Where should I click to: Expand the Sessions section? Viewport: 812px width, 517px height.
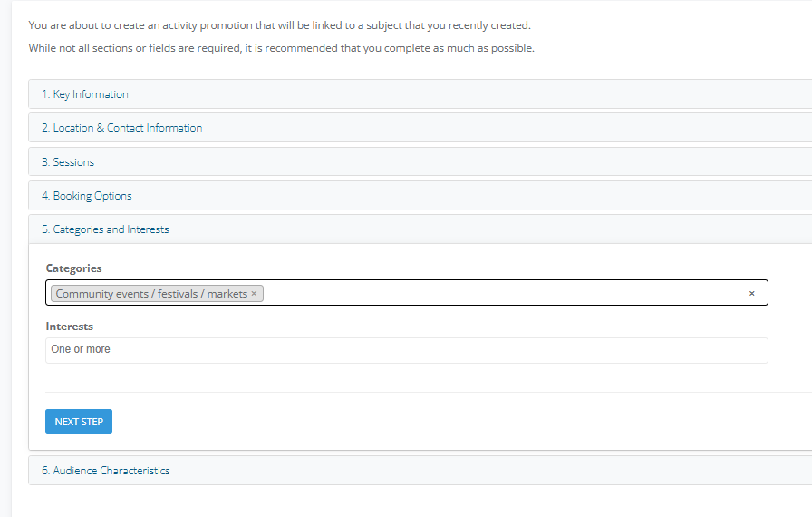420,161
